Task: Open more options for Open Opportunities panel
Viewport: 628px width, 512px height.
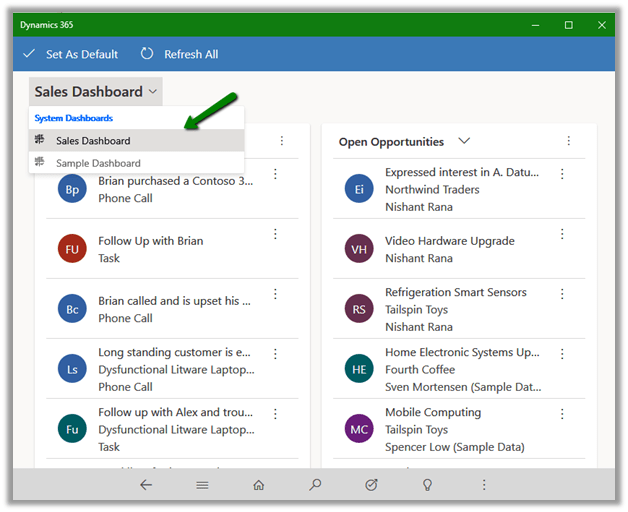Action: [569, 142]
